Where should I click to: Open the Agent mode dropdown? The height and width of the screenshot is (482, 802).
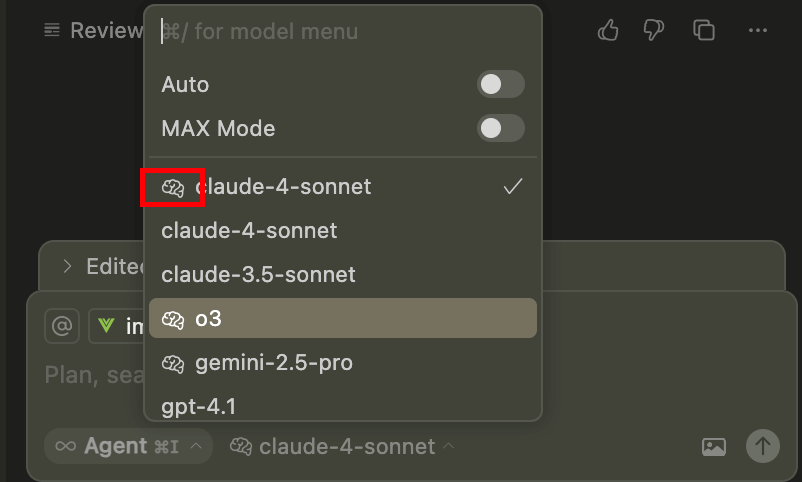(x=128, y=447)
